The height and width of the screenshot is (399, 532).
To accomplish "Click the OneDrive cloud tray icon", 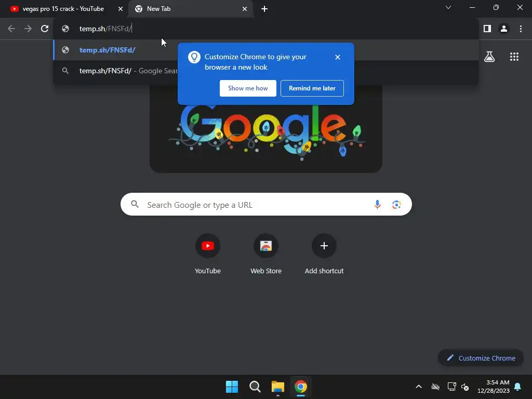I will point(435,387).
